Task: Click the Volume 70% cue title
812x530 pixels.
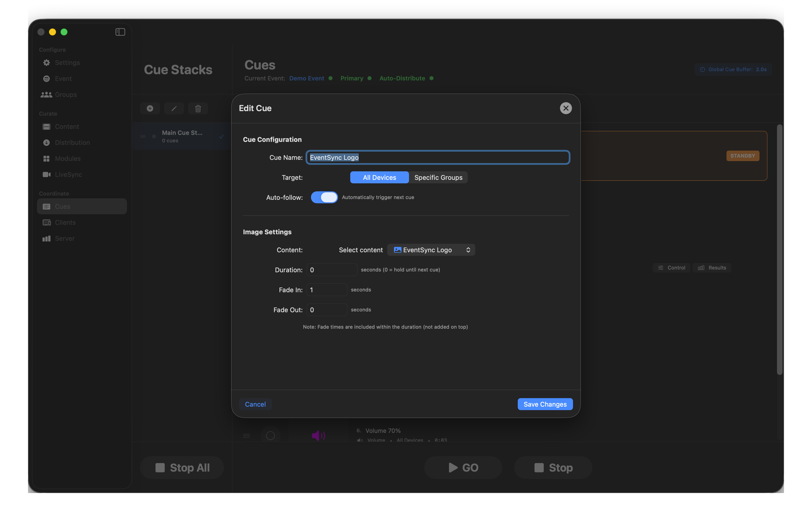Action: pos(383,431)
